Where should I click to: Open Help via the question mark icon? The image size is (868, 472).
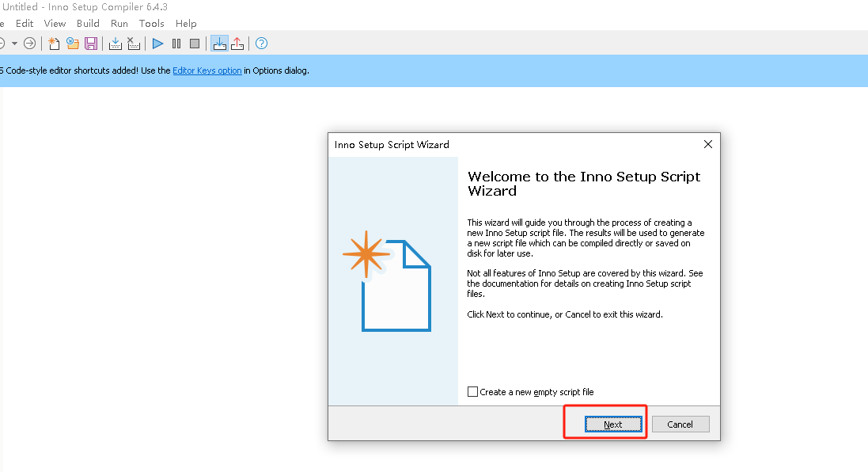click(x=261, y=44)
